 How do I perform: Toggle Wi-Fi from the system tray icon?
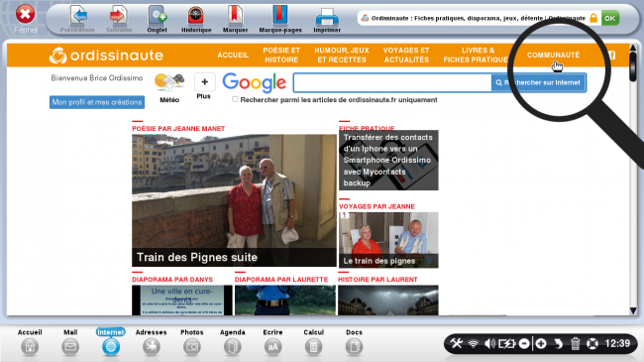click(x=474, y=343)
